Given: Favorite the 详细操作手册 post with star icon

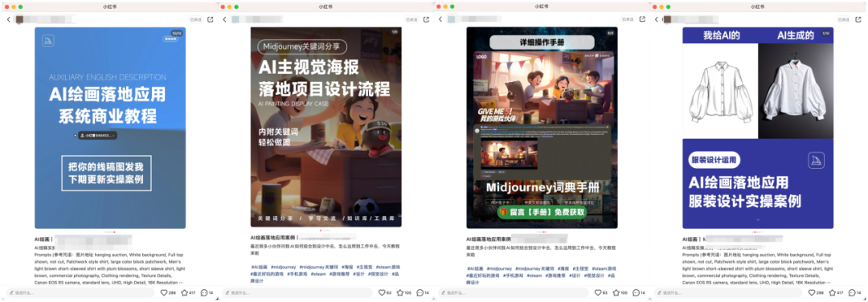Looking at the screenshot, I should [x=616, y=292].
